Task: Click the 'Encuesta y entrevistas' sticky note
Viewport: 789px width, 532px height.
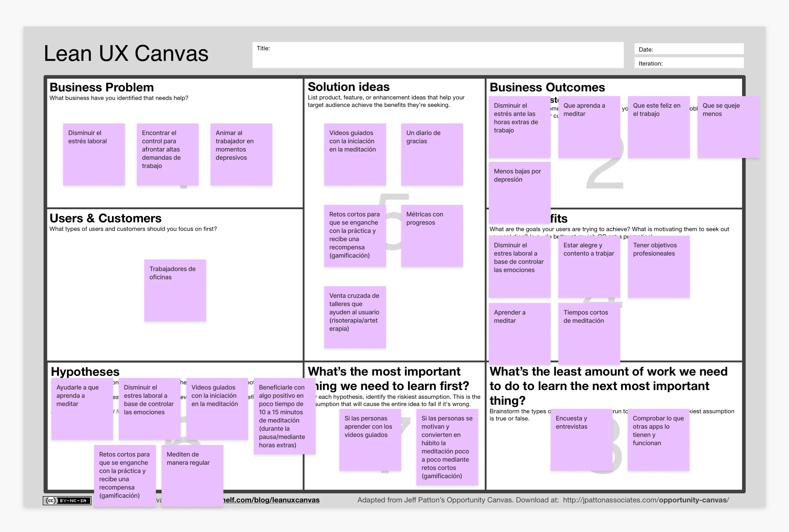Action: click(581, 440)
